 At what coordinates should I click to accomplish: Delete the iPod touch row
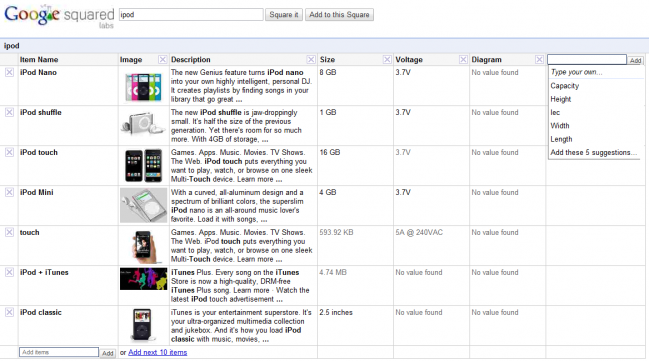(9, 152)
